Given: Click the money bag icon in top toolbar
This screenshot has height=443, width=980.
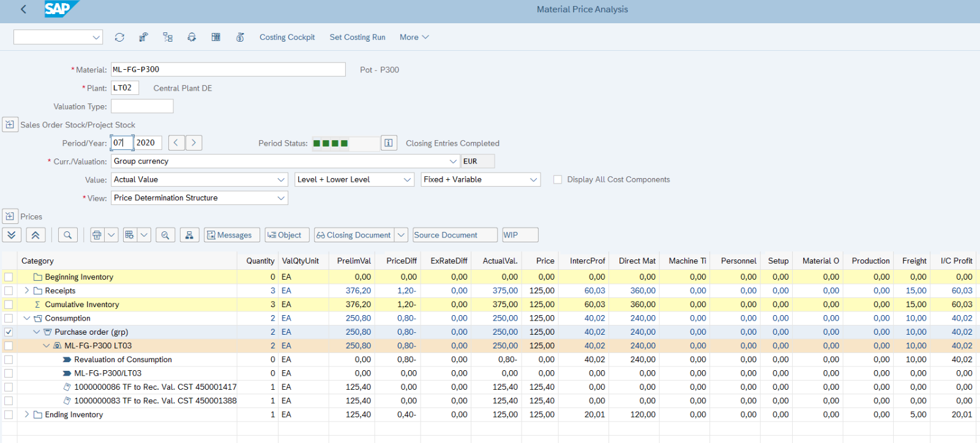Looking at the screenshot, I should [x=240, y=37].
